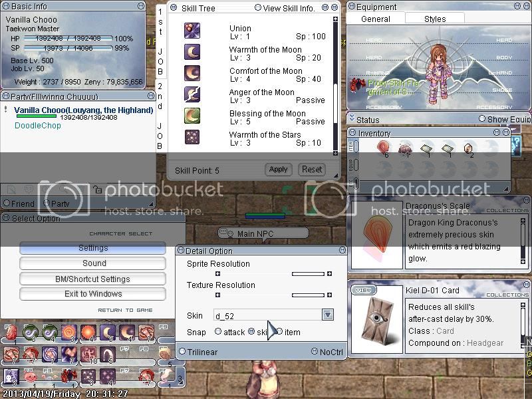Click the Reset button in Skill Tree

(x=312, y=170)
